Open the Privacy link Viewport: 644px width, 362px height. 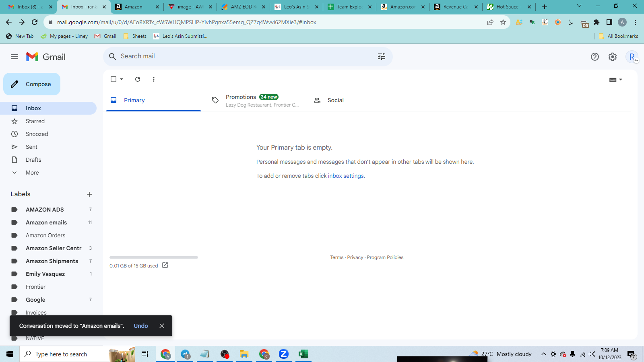click(x=355, y=257)
